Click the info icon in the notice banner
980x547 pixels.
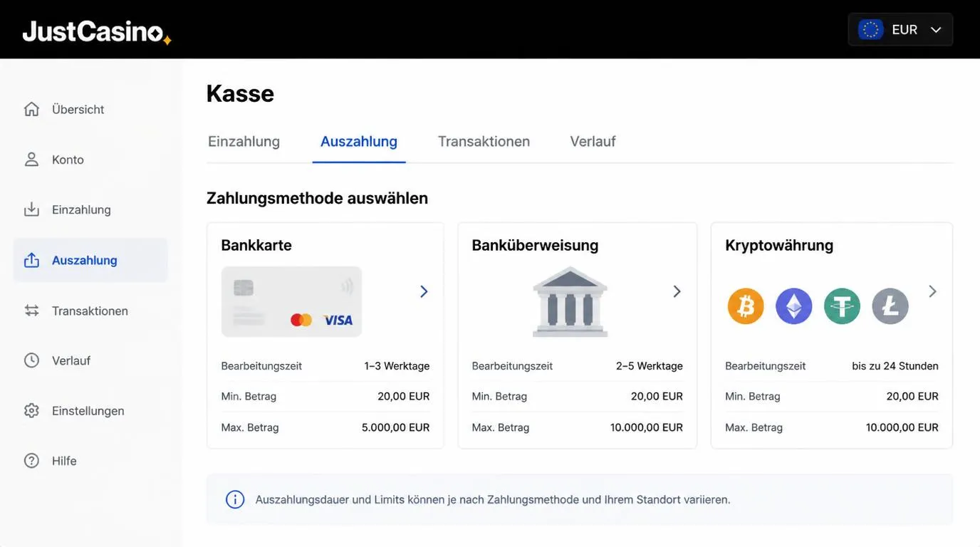235,499
